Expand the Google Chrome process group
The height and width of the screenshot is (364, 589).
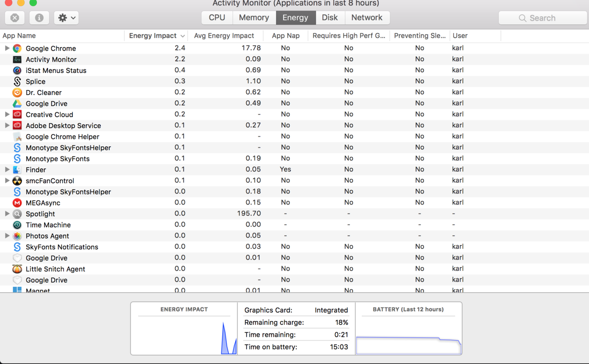pos(7,48)
